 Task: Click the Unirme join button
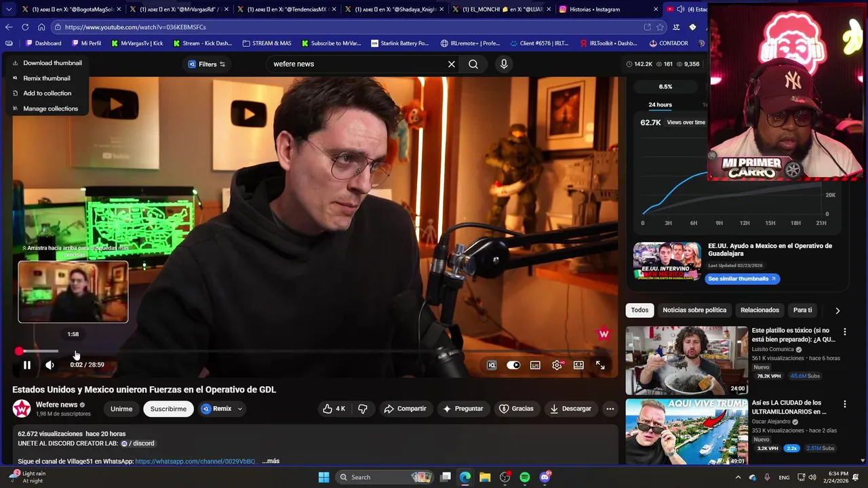coord(121,409)
